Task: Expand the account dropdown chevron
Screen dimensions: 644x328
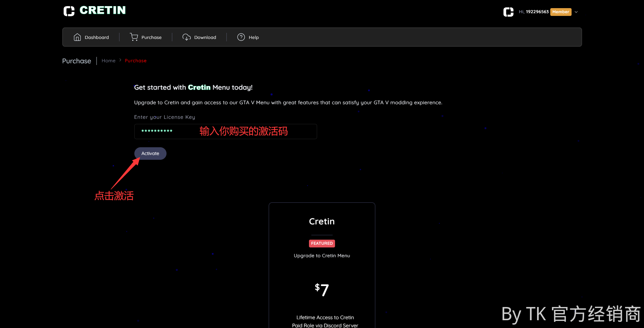Action: [576, 12]
